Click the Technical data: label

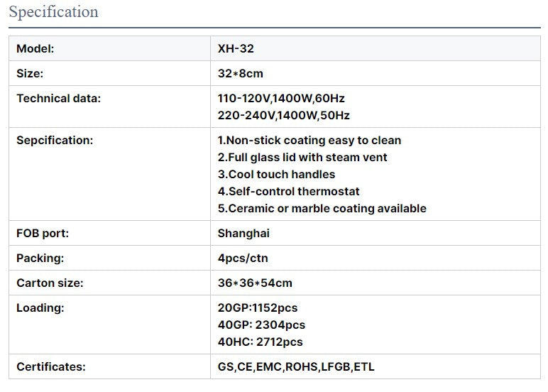tap(58, 98)
